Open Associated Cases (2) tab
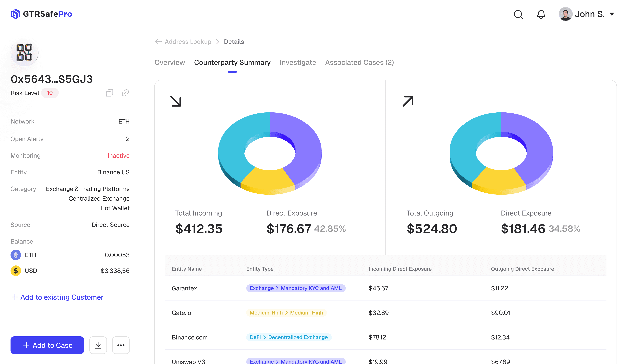631x364 pixels. tap(359, 62)
